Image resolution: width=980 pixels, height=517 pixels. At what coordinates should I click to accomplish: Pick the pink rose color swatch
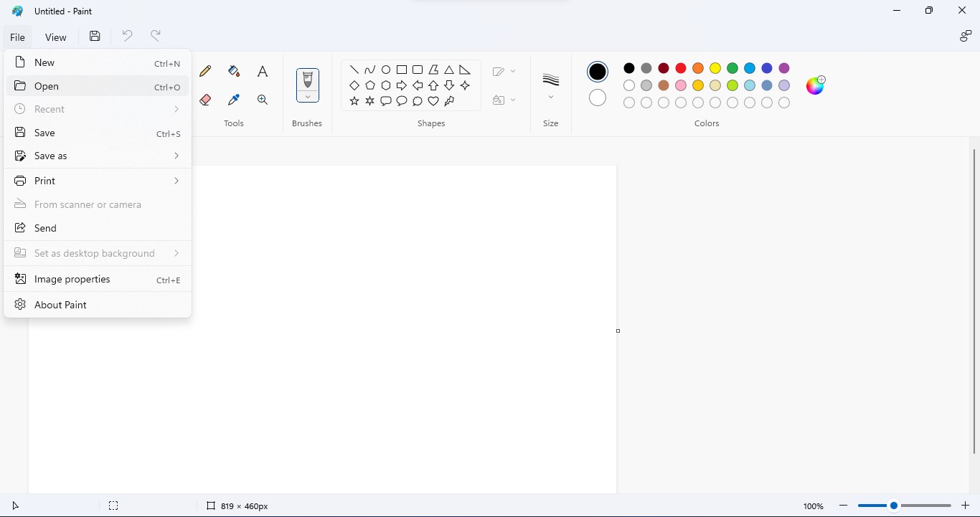(681, 85)
